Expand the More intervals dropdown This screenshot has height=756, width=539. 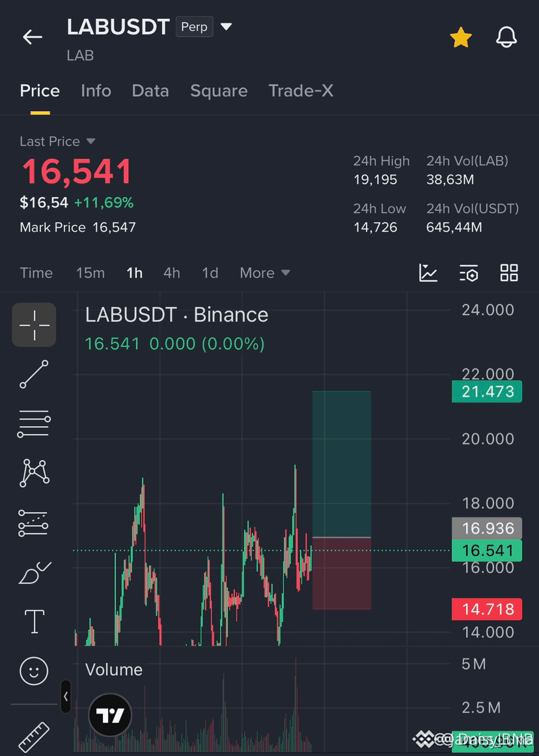[265, 273]
